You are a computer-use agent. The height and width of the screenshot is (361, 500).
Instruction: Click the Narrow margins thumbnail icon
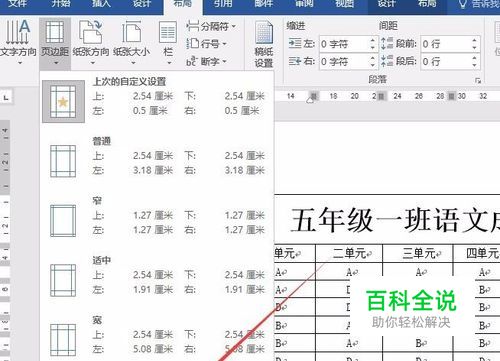point(63,221)
